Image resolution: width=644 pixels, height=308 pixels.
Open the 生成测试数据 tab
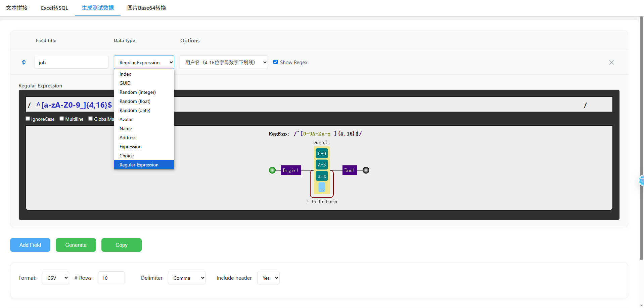98,8
